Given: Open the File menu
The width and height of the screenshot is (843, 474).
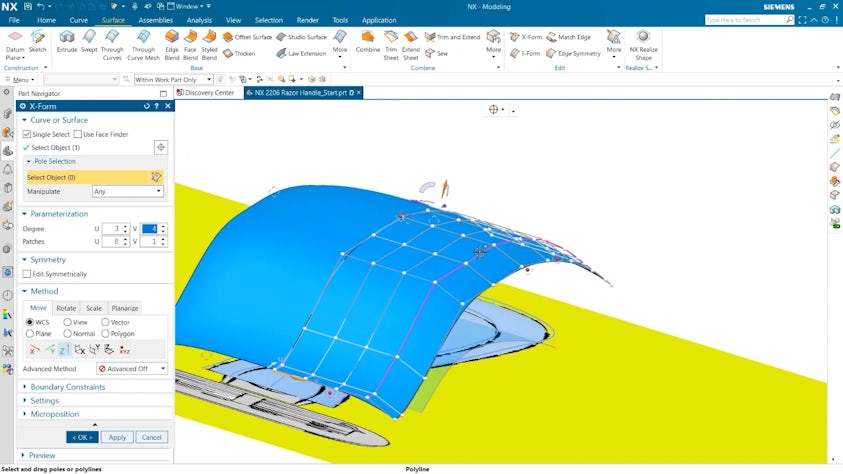Looking at the screenshot, I should click(14, 20).
